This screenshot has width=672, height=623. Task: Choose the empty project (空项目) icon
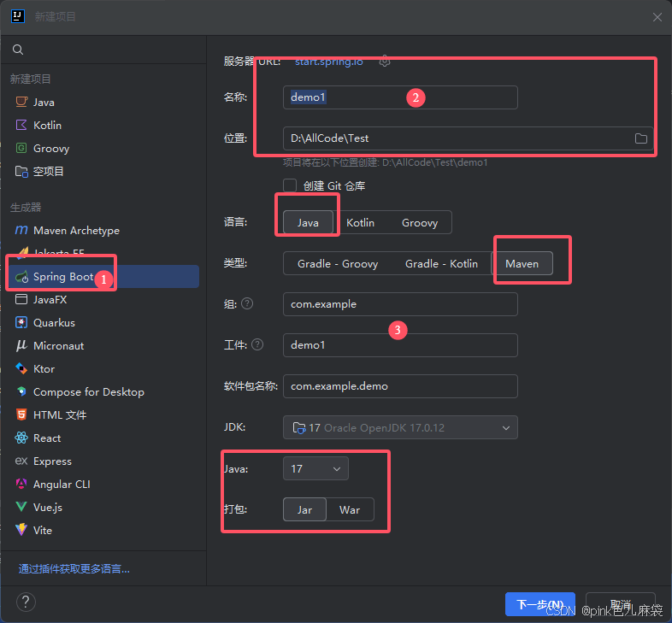point(21,172)
